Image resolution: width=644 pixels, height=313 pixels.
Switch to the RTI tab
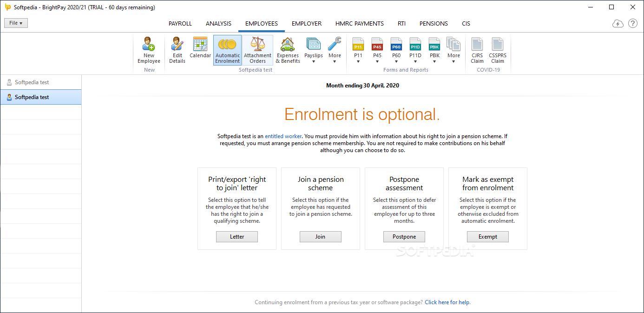click(x=401, y=23)
